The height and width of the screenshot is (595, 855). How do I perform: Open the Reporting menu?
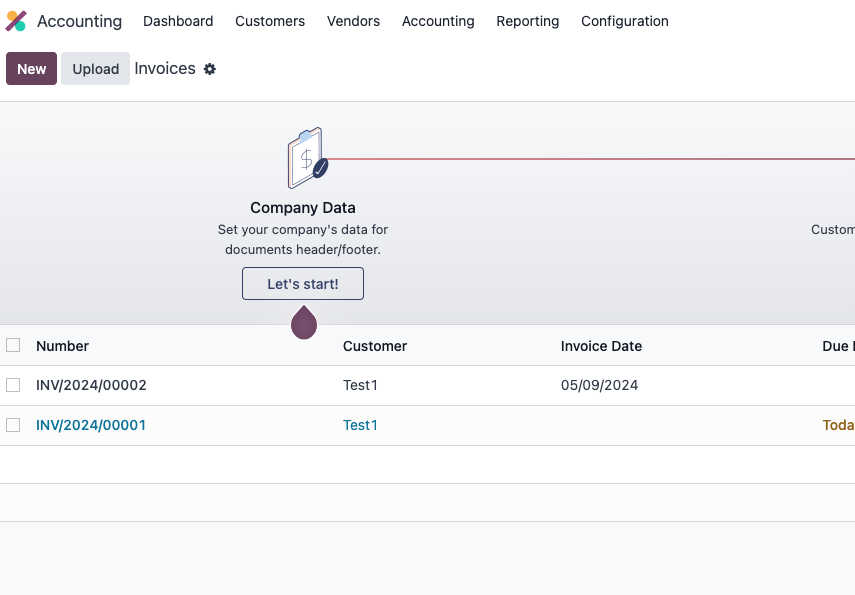point(527,21)
